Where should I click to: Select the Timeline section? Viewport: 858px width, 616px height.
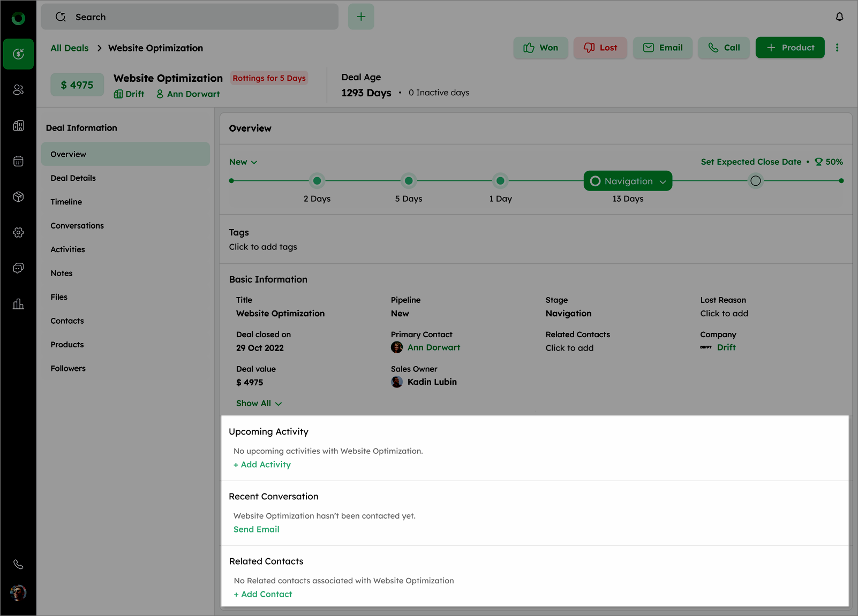click(x=66, y=202)
